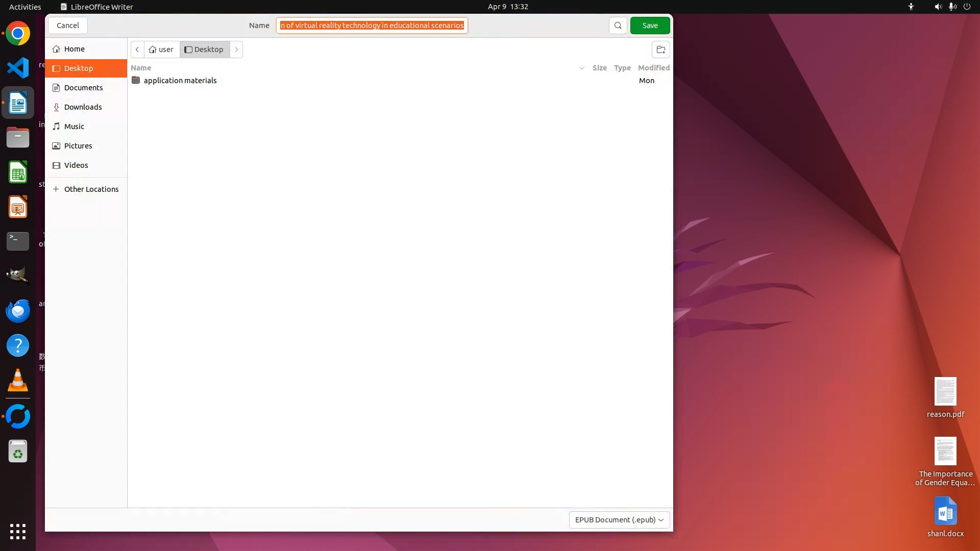
Task: Click the file Name input field
Action: 372,26
